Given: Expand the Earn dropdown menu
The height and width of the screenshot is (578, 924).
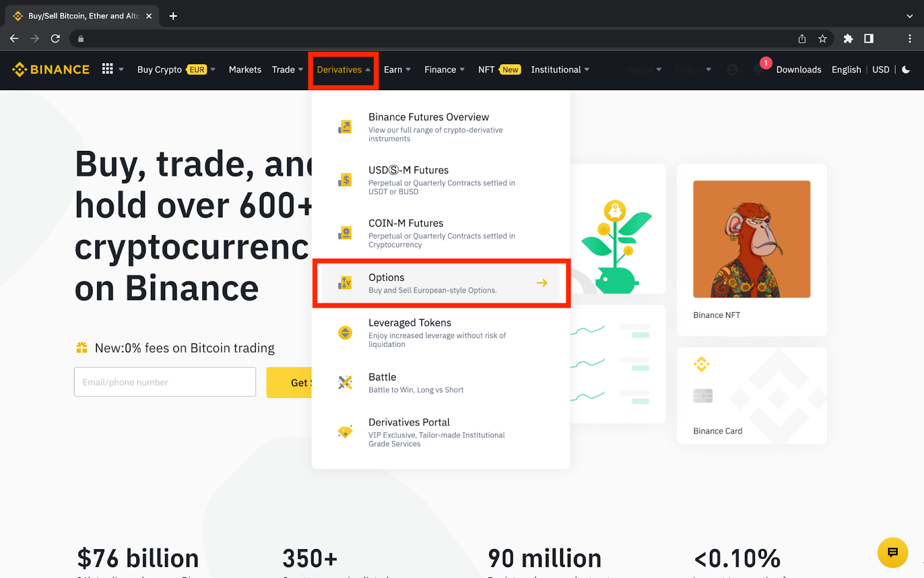Looking at the screenshot, I should point(397,69).
